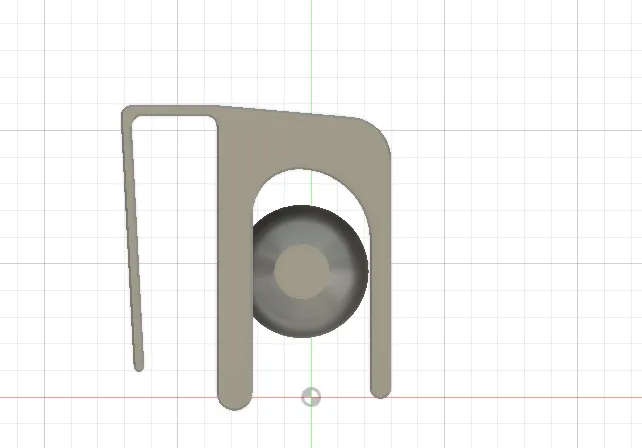The width and height of the screenshot is (642, 448).
Task: Select the thin top bar above the slot
Action: click(x=172, y=111)
